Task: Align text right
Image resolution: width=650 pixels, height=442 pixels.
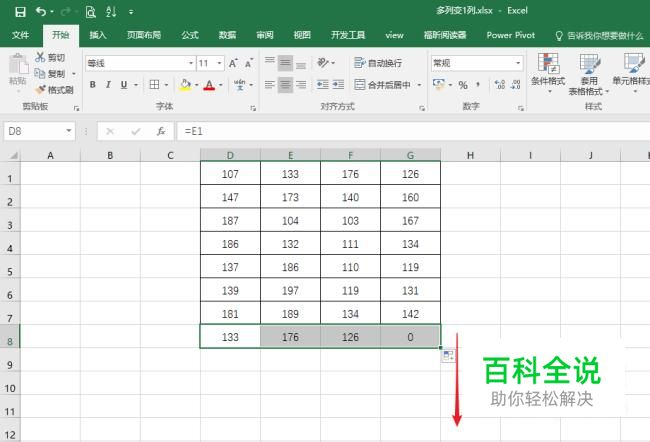Action: tap(301, 85)
